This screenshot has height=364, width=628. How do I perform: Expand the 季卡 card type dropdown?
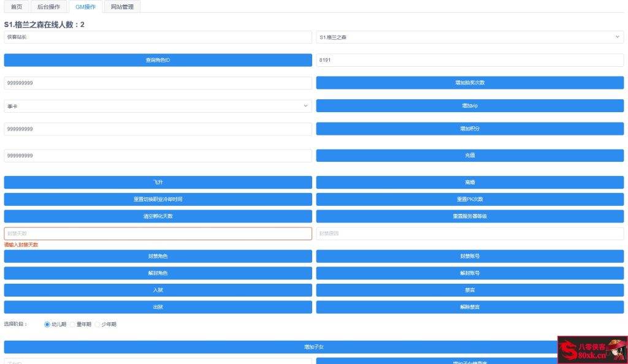(x=158, y=105)
